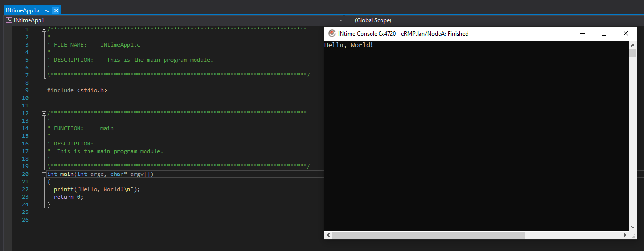Click line number 22 in the gutter
The image size is (644, 251).
(x=25, y=189)
